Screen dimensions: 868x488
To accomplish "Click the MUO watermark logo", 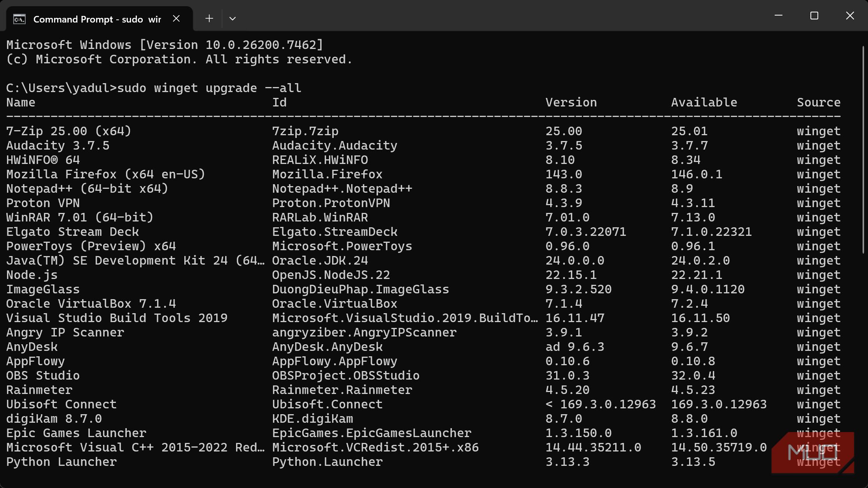I will (812, 453).
